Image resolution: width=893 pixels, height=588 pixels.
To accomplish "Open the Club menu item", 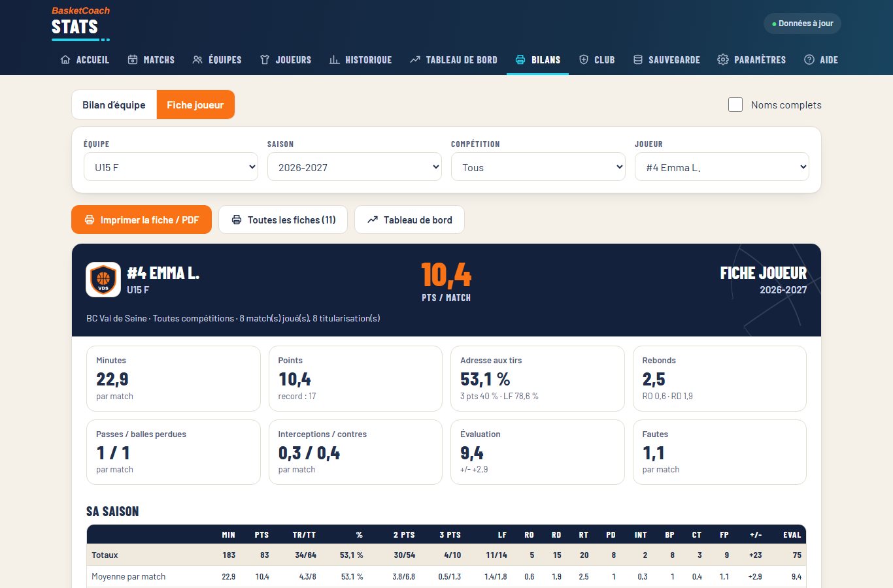I will (597, 59).
